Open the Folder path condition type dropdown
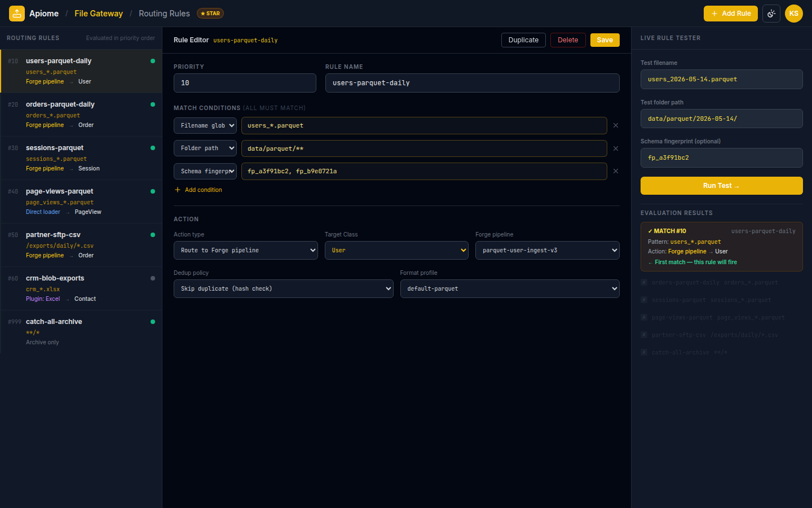812x508 pixels. [205, 148]
